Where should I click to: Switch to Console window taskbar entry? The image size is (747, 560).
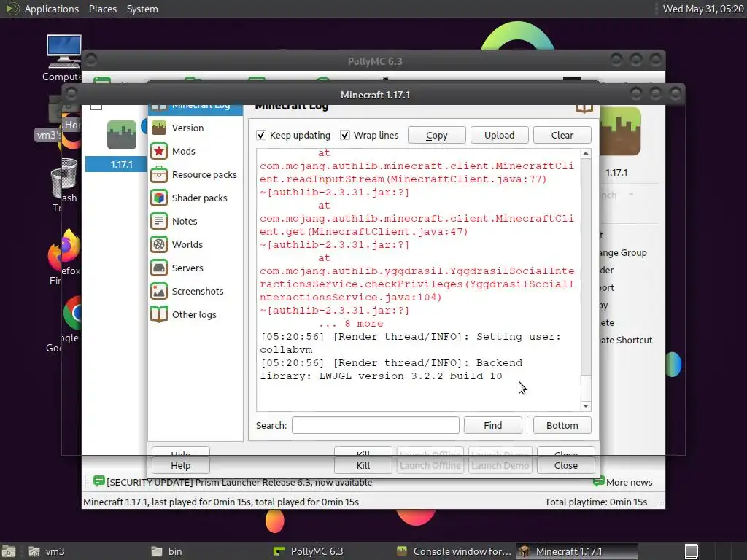coord(454,551)
